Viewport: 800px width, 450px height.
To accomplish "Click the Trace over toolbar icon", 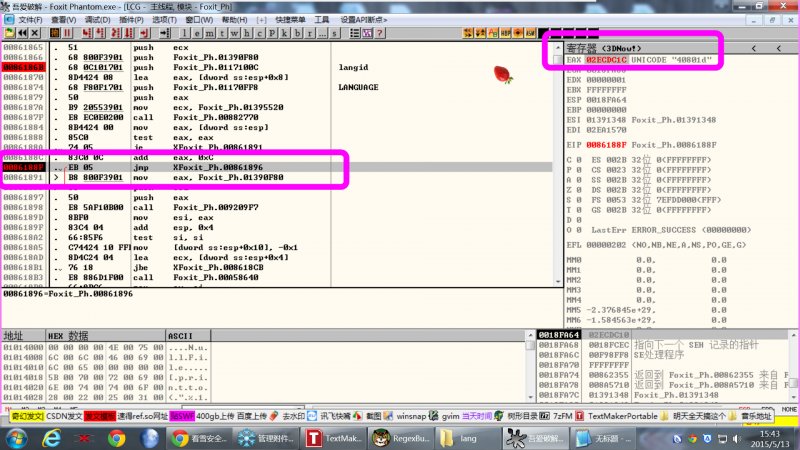I will tap(129, 33).
